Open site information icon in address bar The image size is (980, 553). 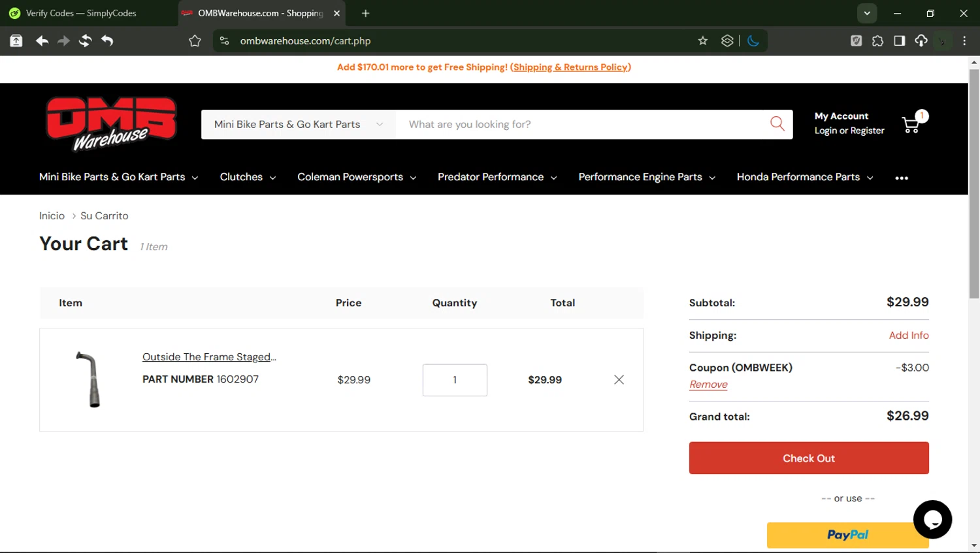(x=224, y=40)
